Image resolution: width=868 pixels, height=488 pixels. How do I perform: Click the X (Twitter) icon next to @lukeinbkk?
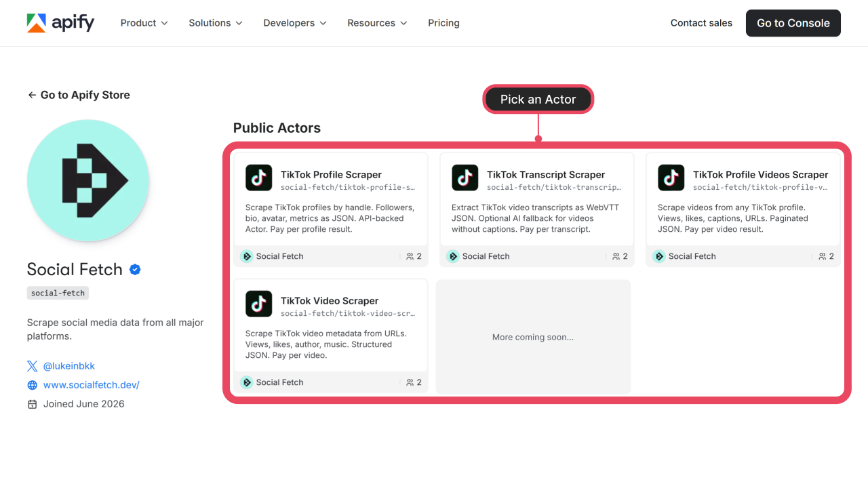pyautogui.click(x=32, y=366)
